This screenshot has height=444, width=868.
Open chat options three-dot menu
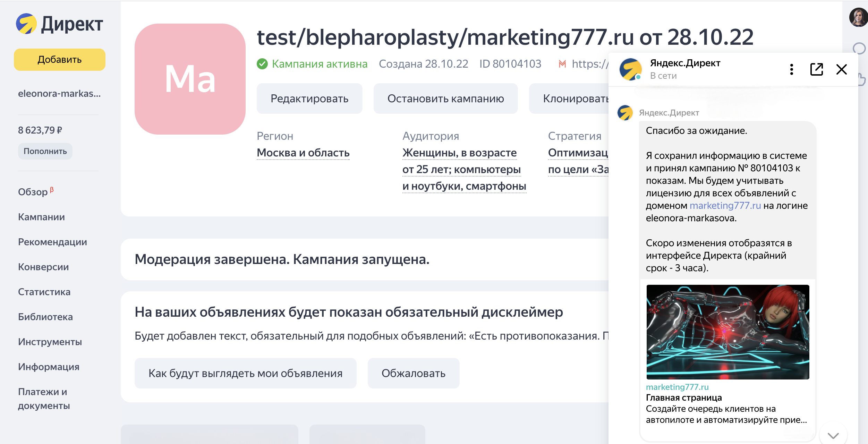pyautogui.click(x=791, y=69)
